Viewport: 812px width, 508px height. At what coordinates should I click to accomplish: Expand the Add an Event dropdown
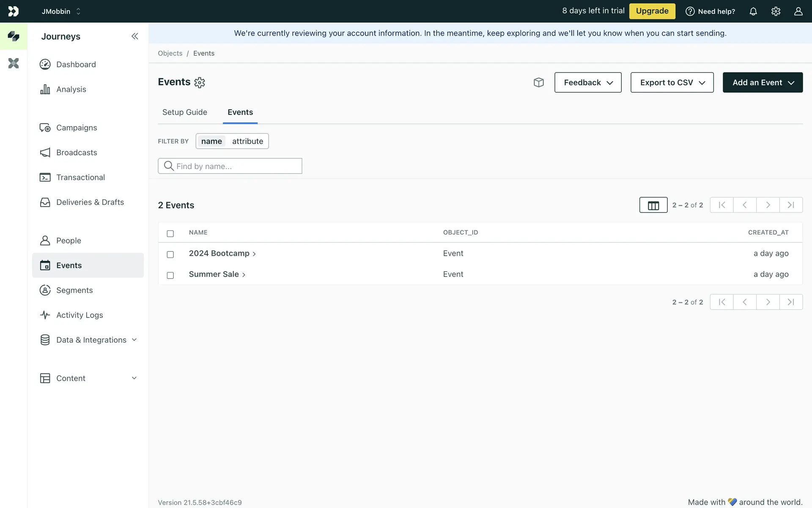point(762,83)
